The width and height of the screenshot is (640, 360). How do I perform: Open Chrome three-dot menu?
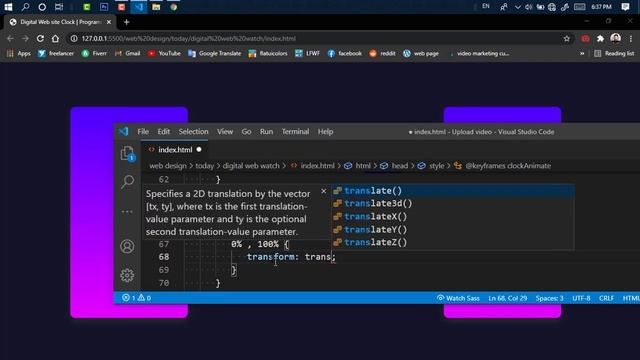(x=631, y=38)
